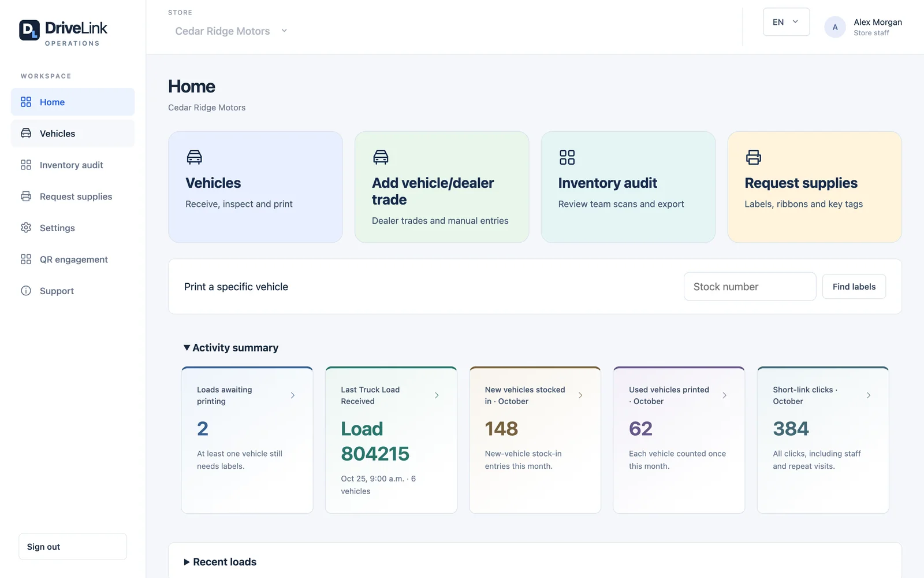Click the Inventory audit icon in sidebar
The height and width of the screenshot is (578, 924).
coord(26,165)
